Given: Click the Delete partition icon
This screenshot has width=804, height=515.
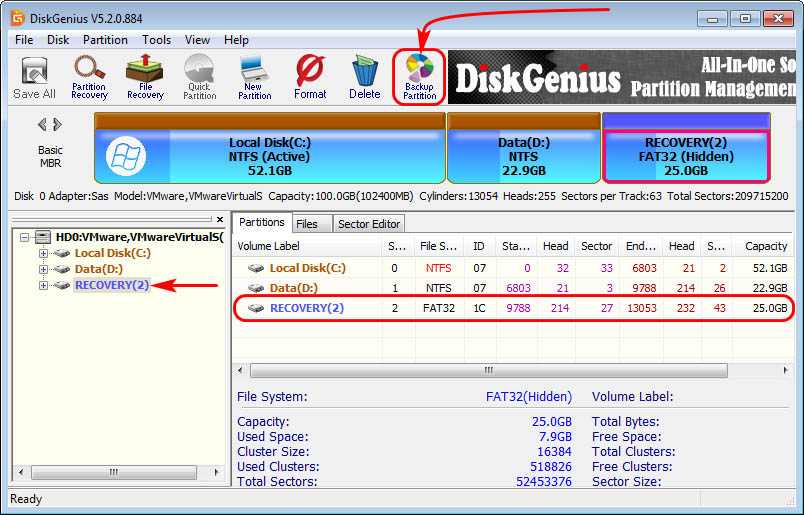Looking at the screenshot, I should [364, 77].
